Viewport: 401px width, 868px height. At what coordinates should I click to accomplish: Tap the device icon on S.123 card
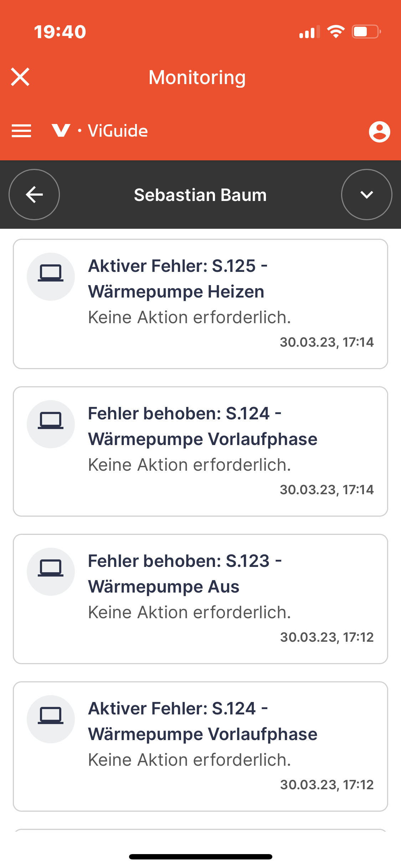click(x=51, y=572)
